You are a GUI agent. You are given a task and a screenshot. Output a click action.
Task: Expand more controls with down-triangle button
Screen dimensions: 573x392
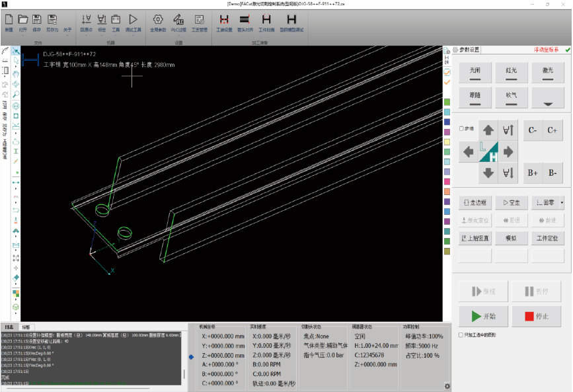point(547,97)
